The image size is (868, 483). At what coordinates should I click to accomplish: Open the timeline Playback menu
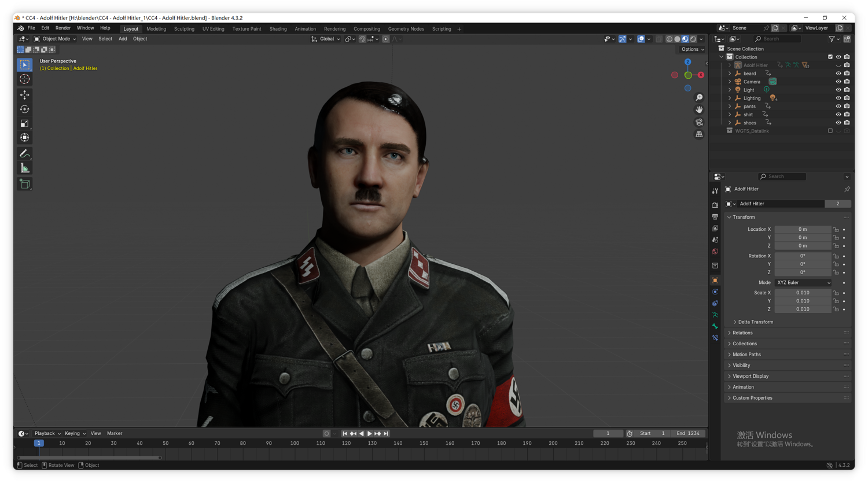pos(47,433)
